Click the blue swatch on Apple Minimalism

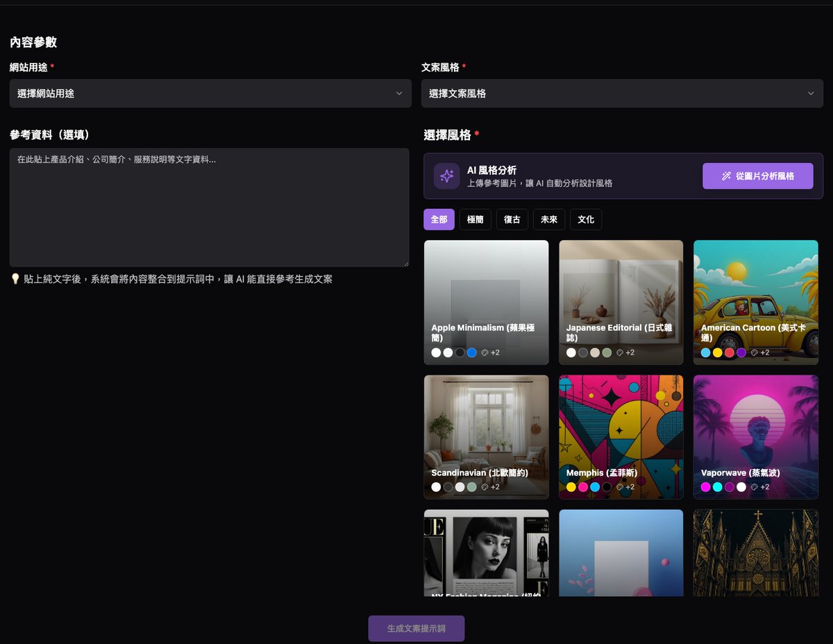[472, 353]
